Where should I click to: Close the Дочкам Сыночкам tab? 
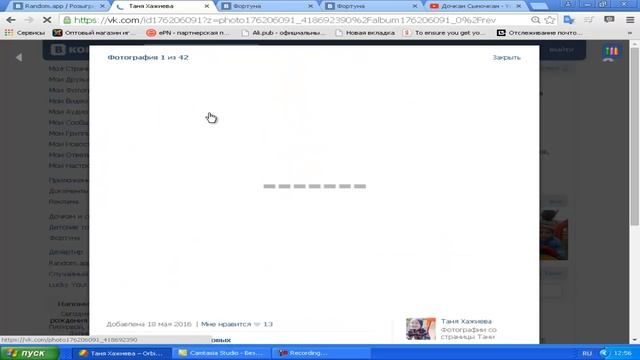(519, 6)
